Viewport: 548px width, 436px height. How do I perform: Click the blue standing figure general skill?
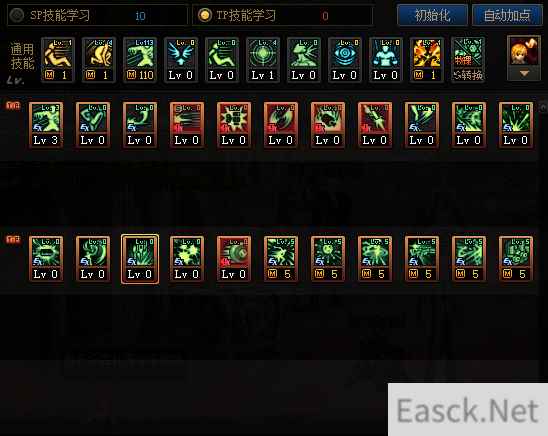pyautogui.click(x=385, y=60)
